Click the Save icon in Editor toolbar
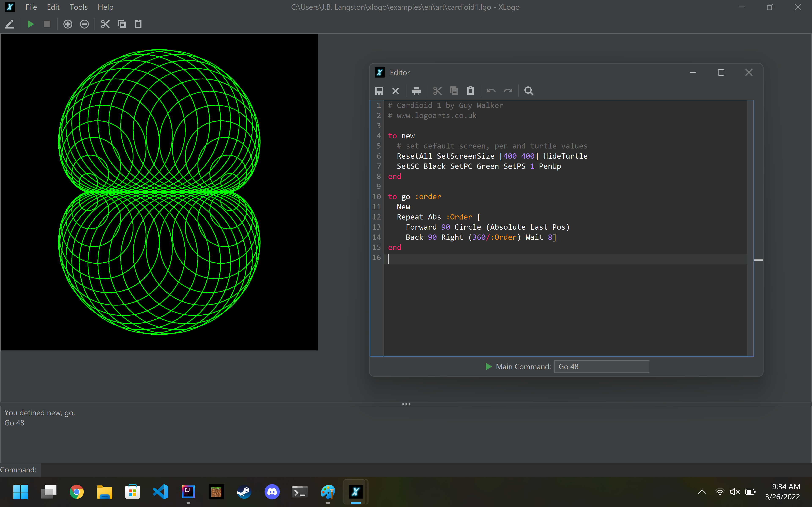The image size is (812, 507). (x=379, y=91)
